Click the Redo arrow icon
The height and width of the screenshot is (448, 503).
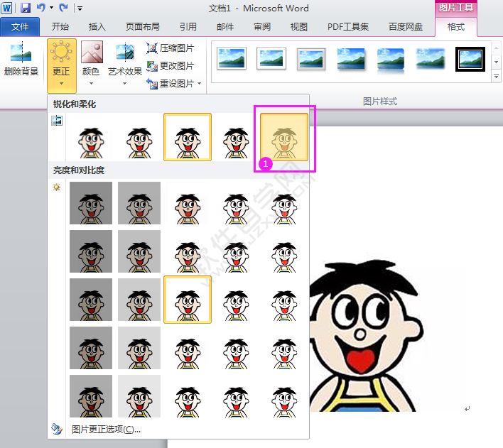point(64,8)
